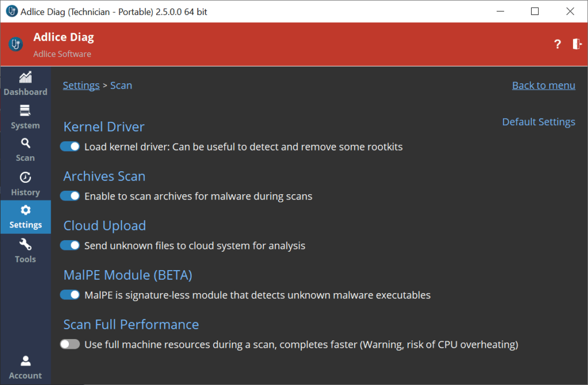Disable the Load kernel driver toggle
The image size is (588, 385).
point(70,147)
